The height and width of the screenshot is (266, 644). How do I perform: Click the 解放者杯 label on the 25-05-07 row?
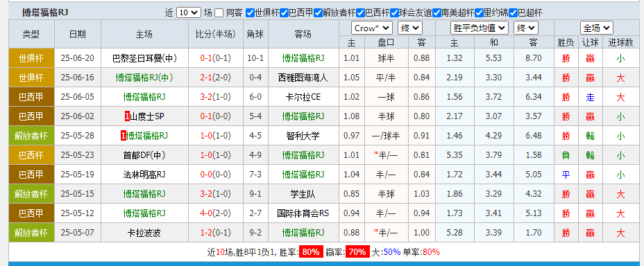[31, 233]
